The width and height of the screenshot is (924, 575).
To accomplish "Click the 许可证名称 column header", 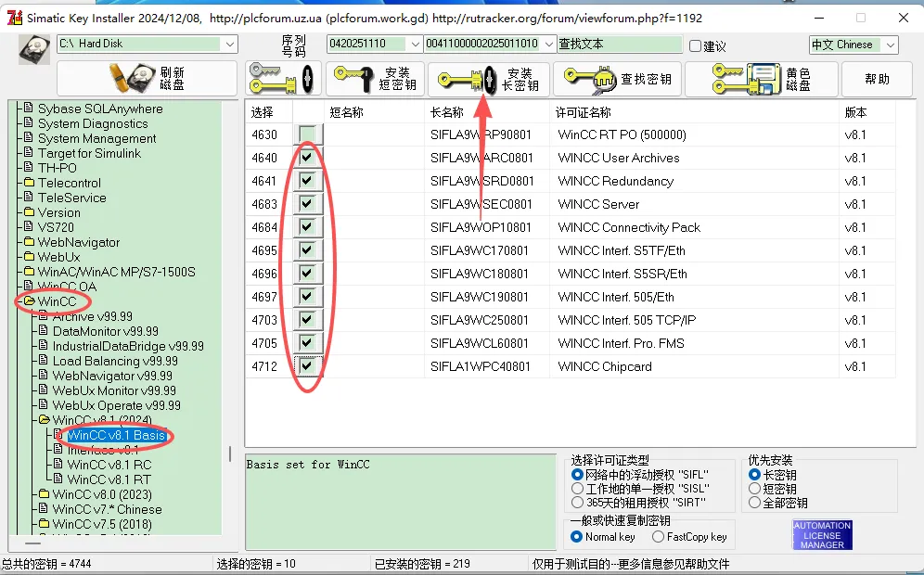I will click(x=694, y=112).
